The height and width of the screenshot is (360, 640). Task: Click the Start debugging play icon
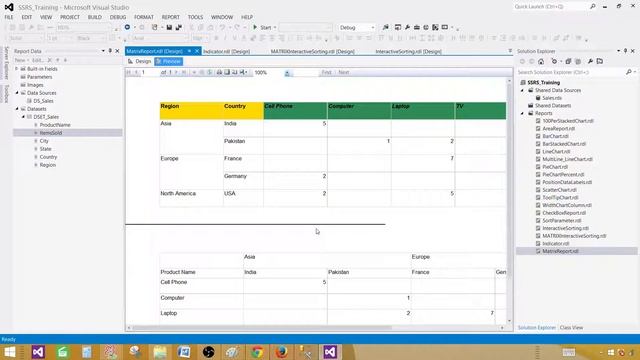coord(255,27)
